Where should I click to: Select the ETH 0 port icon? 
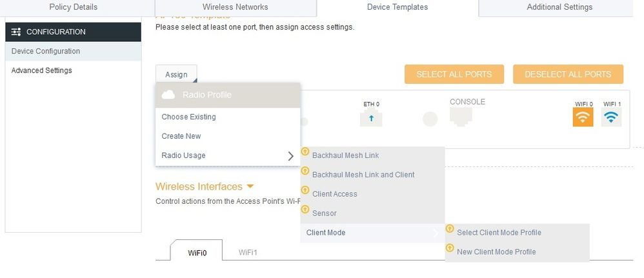(371, 118)
